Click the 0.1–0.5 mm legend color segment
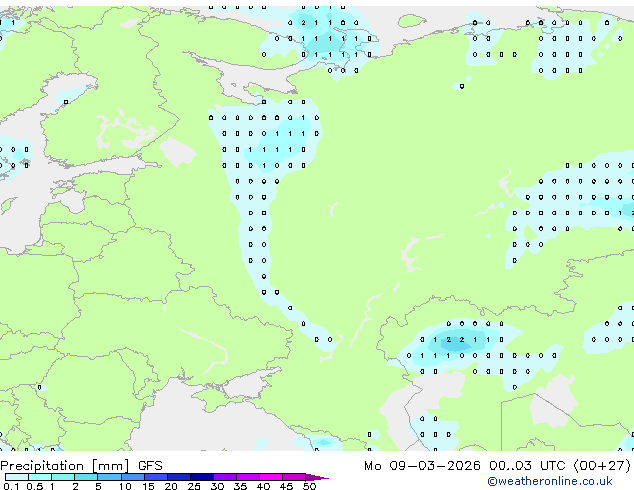 click(17, 477)
